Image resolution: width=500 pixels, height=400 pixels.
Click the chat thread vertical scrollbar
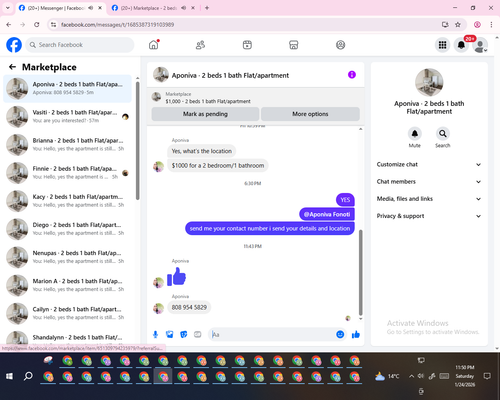[x=360, y=272]
